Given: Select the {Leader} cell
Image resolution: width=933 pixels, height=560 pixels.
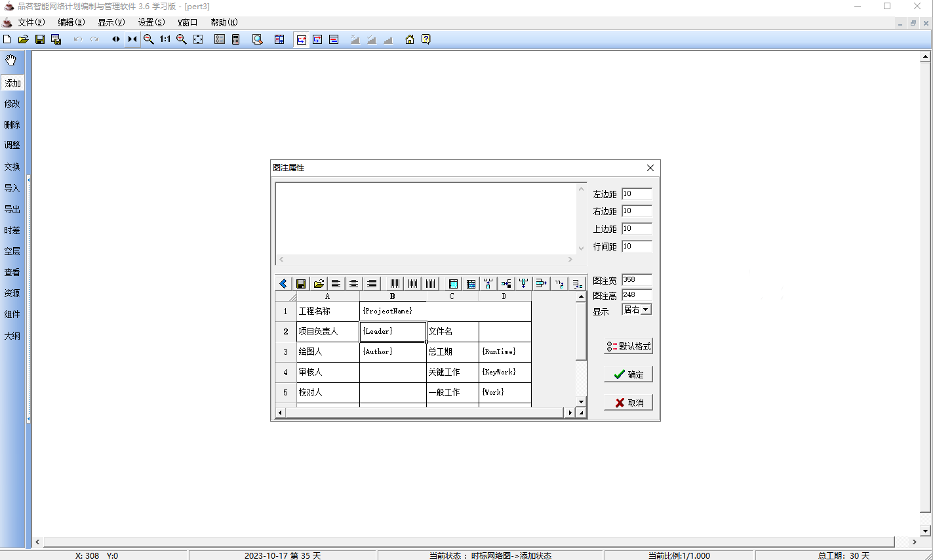Looking at the screenshot, I should tap(393, 331).
